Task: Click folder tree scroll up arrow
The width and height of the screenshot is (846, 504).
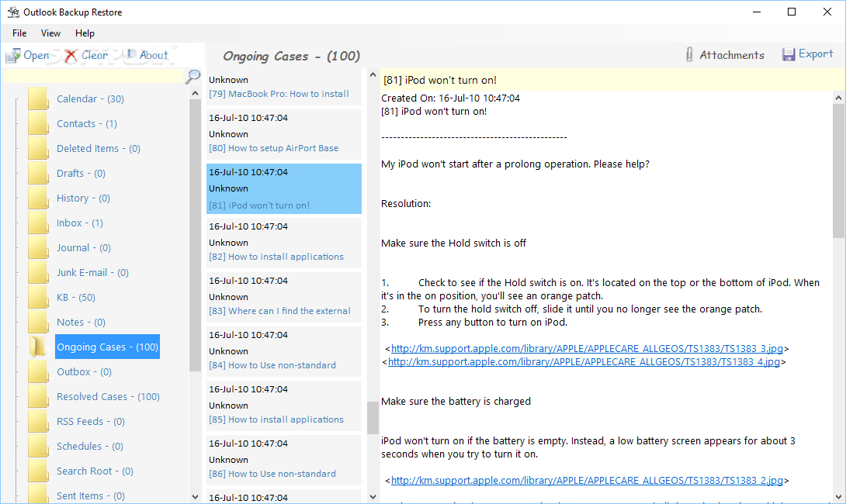Action: [196, 93]
